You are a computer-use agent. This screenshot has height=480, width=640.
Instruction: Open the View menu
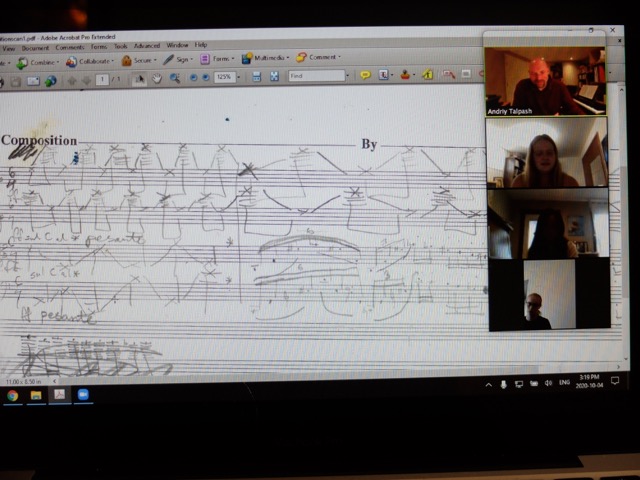(9, 49)
